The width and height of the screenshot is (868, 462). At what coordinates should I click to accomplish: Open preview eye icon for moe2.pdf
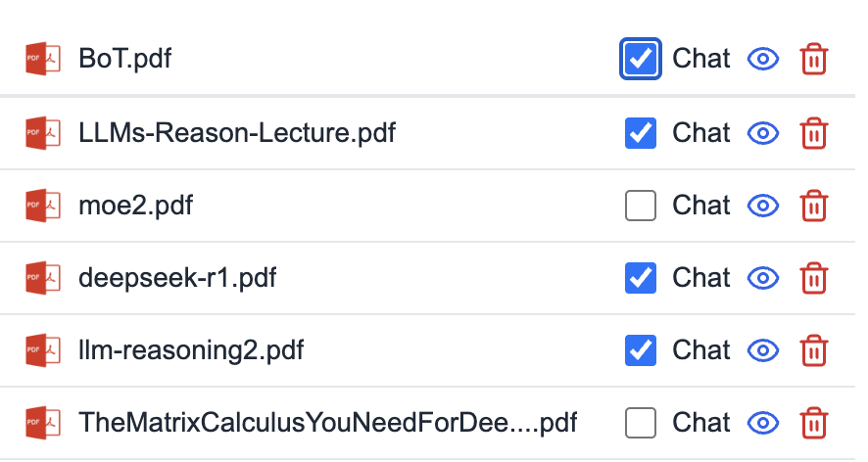(763, 206)
